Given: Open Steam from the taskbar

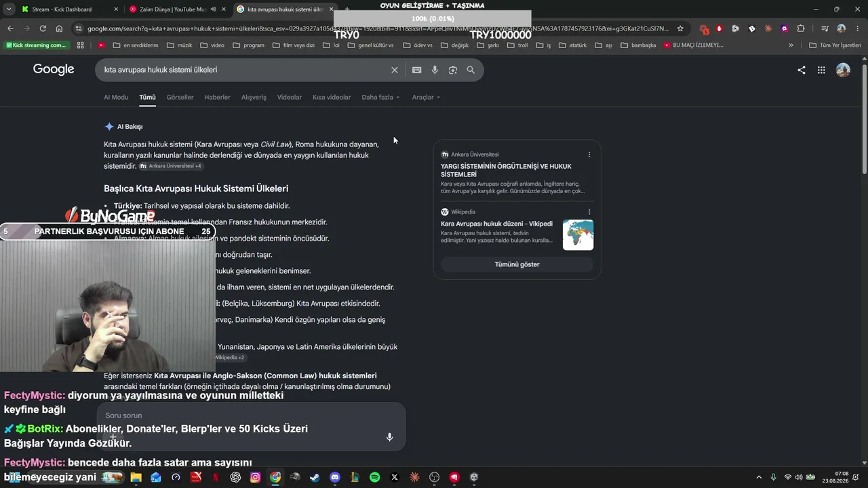Looking at the screenshot, I should [x=315, y=477].
